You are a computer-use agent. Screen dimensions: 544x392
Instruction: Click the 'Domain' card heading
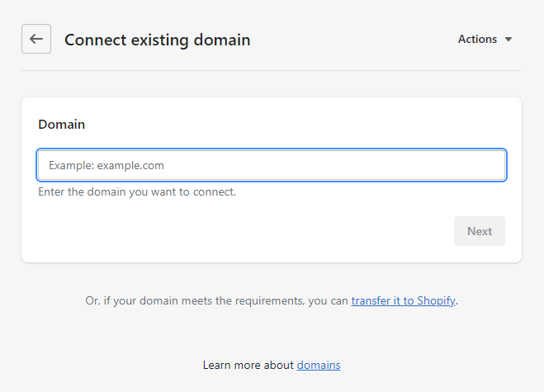click(62, 125)
